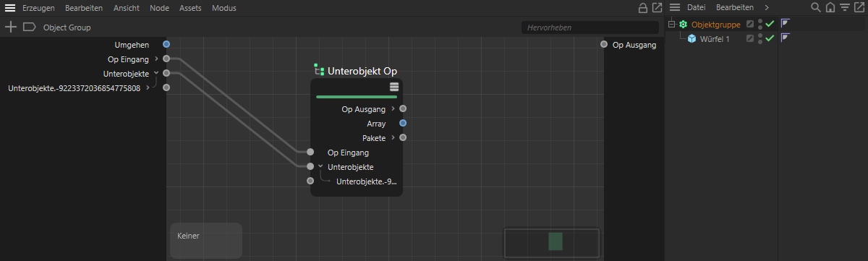
Task: Toggle the green checkmark for Würfel 1
Action: 770,38
